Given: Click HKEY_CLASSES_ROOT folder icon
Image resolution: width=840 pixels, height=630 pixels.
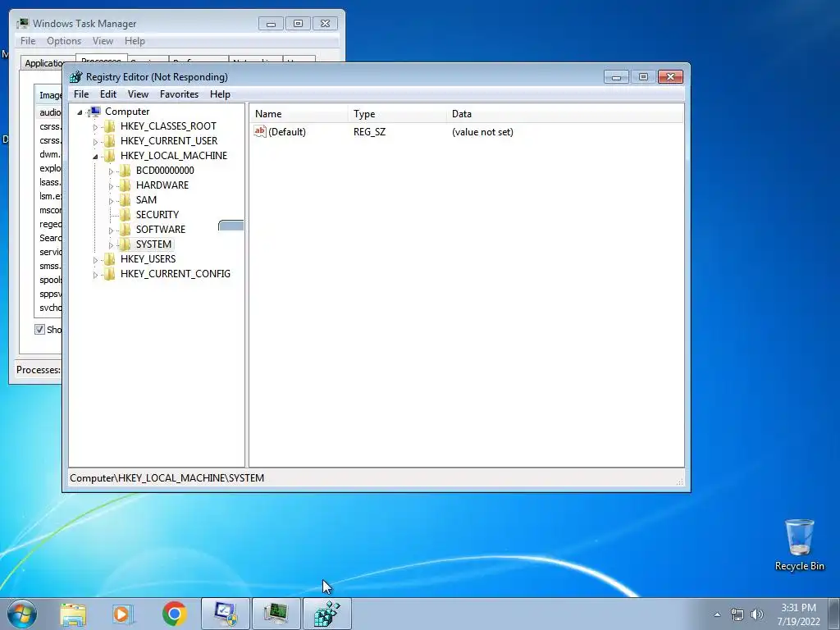Looking at the screenshot, I should 109,126.
